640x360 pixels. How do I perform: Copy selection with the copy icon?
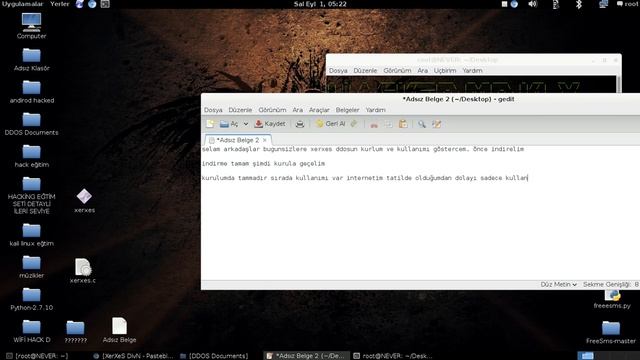pos(388,124)
